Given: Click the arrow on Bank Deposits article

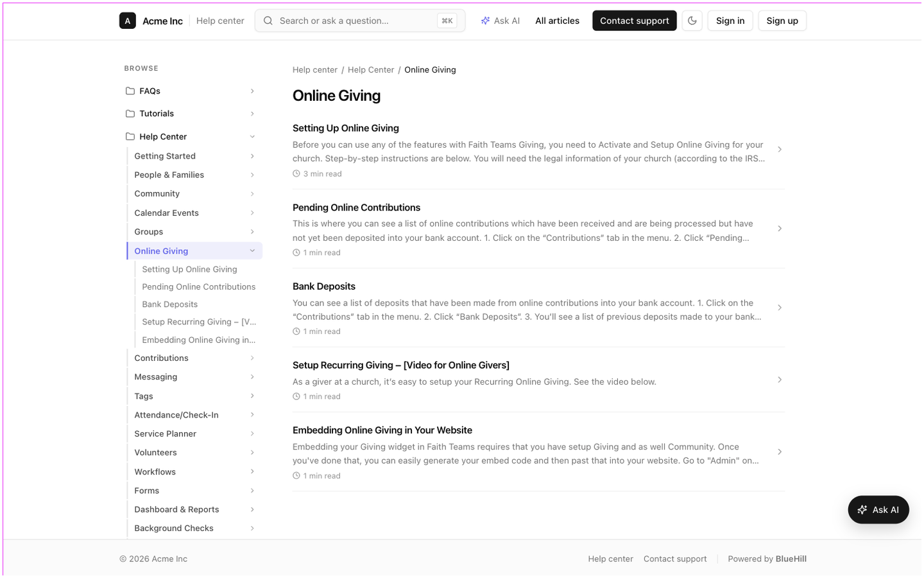Looking at the screenshot, I should pyautogui.click(x=780, y=308).
